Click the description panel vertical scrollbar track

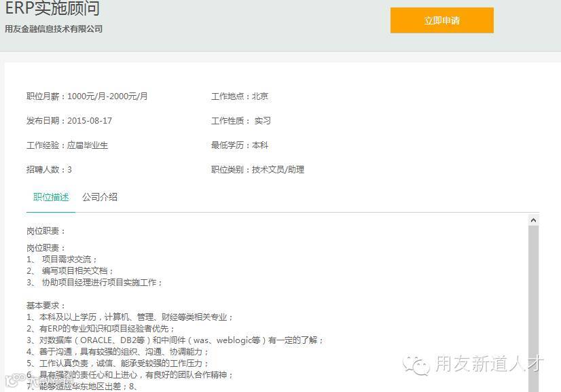[533, 308]
